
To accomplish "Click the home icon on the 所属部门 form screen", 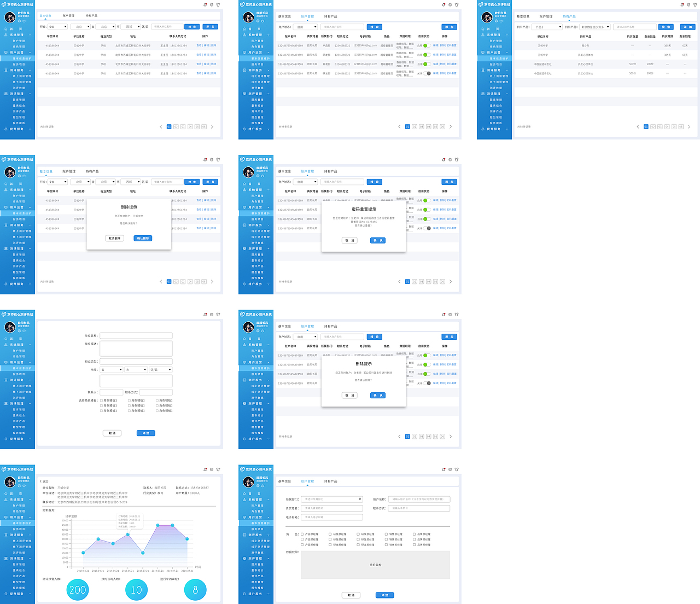I will (x=244, y=493).
